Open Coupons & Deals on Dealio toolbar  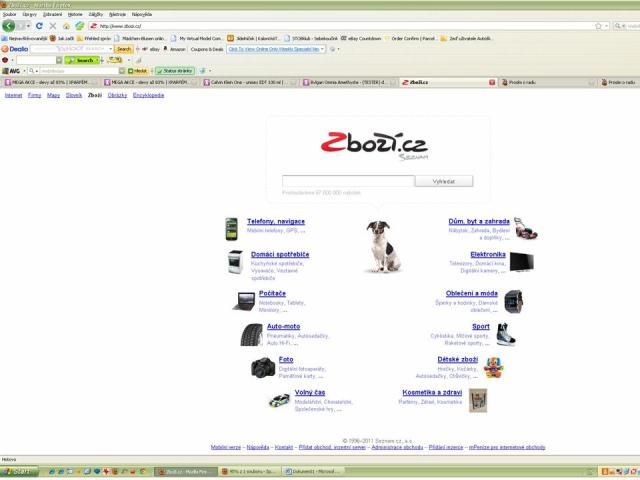207,49
